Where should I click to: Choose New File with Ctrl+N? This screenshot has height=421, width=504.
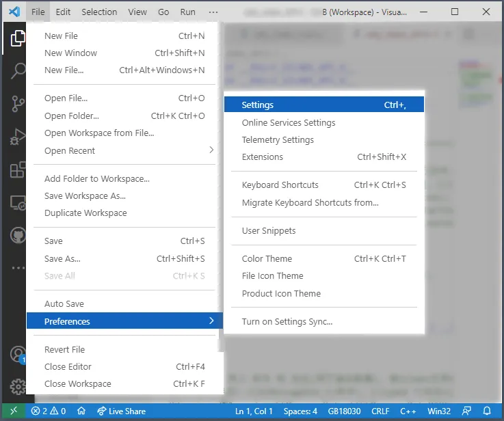click(124, 36)
